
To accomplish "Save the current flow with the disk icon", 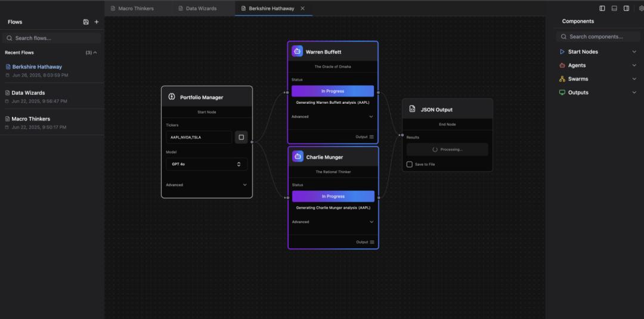I will click(86, 21).
